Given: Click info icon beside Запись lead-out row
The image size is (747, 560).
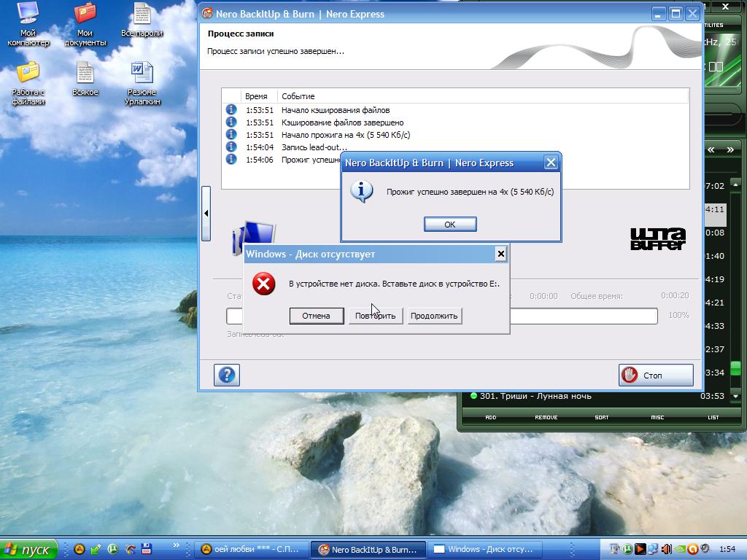Looking at the screenshot, I should pyautogui.click(x=231, y=147).
